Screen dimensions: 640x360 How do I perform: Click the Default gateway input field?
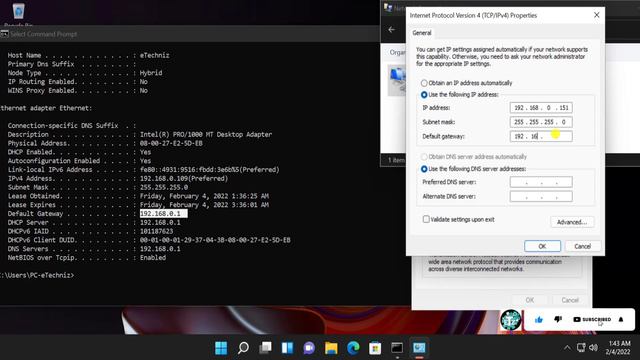coord(541,136)
